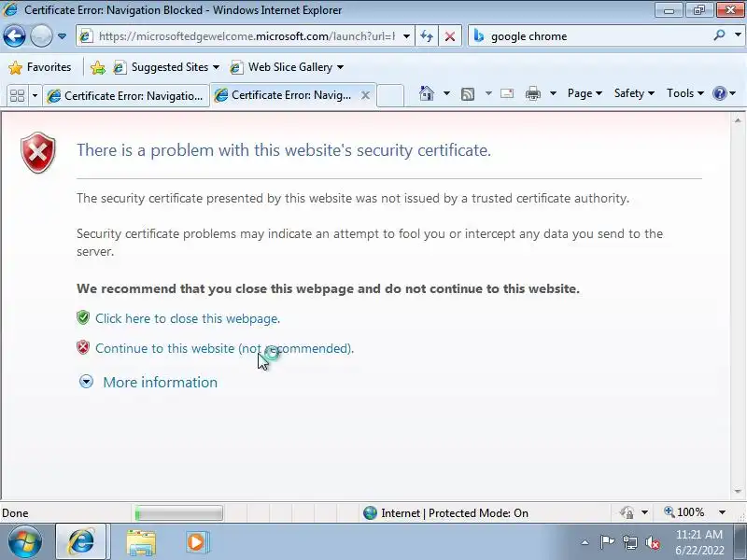The height and width of the screenshot is (560, 747).
Task: Click the Windows Start orb
Action: [24, 542]
